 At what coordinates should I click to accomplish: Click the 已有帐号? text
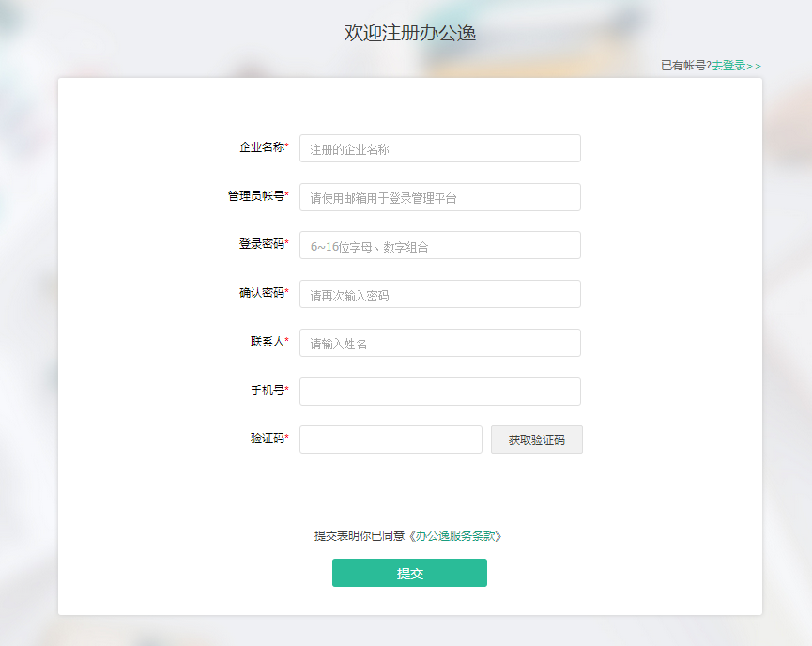(686, 66)
